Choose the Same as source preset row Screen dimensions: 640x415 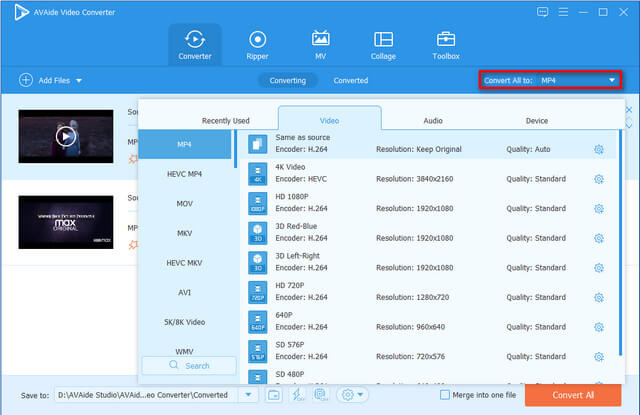tap(429, 144)
